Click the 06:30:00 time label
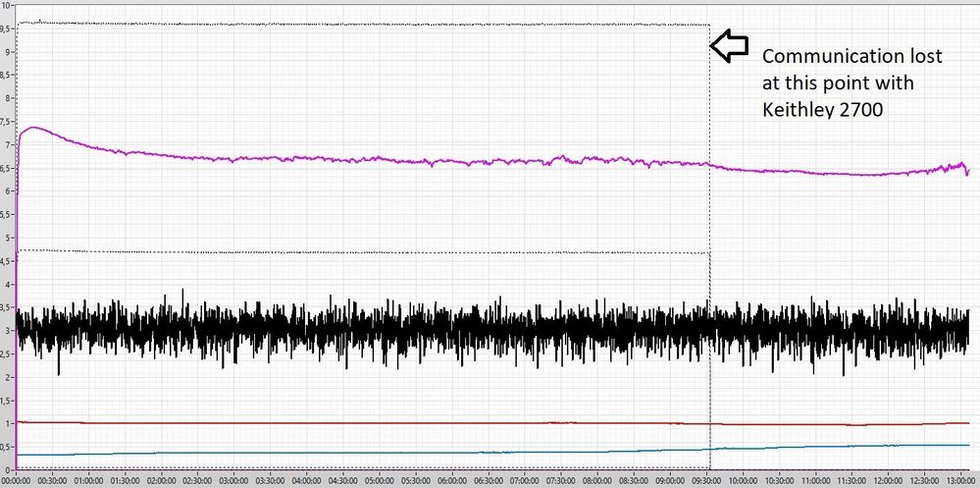The width and height of the screenshot is (980, 488). click(x=488, y=482)
